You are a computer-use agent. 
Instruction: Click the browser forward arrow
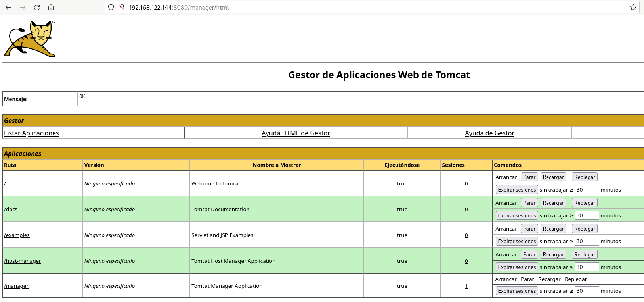23,7
